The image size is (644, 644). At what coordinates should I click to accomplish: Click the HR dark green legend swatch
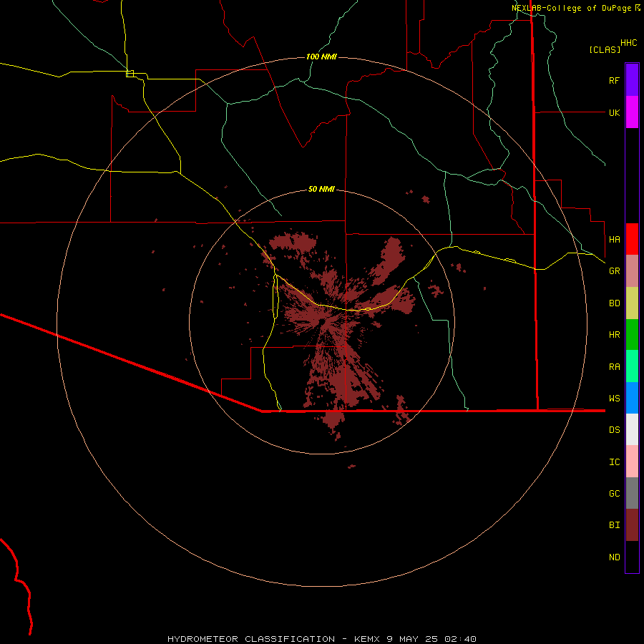coord(632,335)
